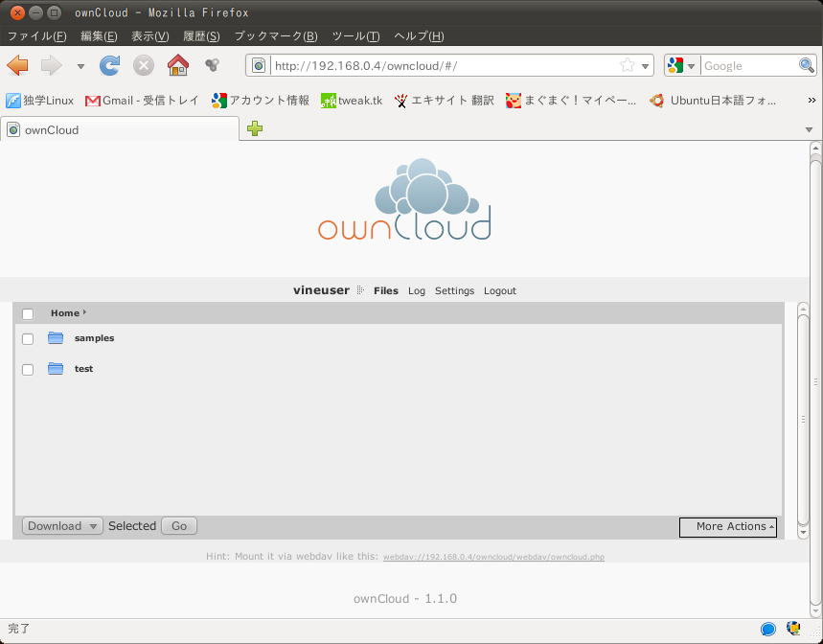This screenshot has width=823, height=644.
Task: Open the Ubuntu日本語フォーラム bookmark
Action: tap(713, 101)
